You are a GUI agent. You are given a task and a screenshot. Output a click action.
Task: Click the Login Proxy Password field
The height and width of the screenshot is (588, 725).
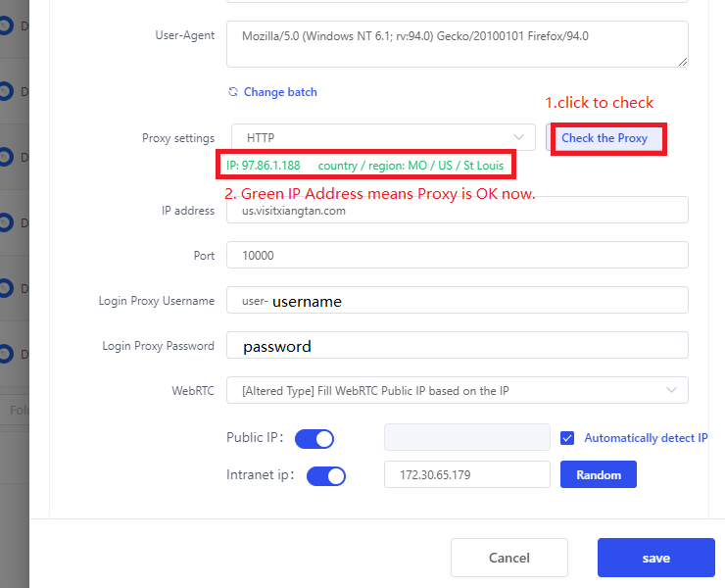coord(458,345)
